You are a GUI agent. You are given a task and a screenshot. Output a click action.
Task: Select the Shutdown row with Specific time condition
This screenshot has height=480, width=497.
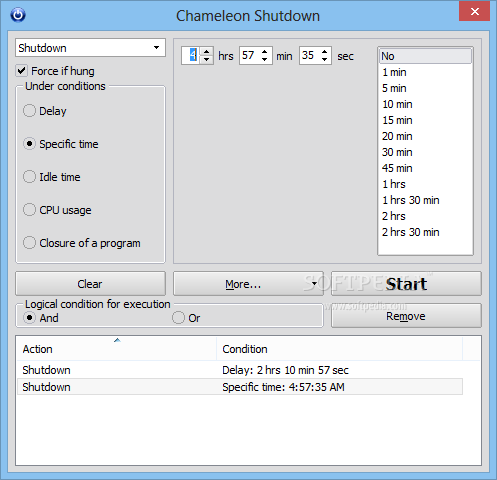pyautogui.click(x=240, y=387)
